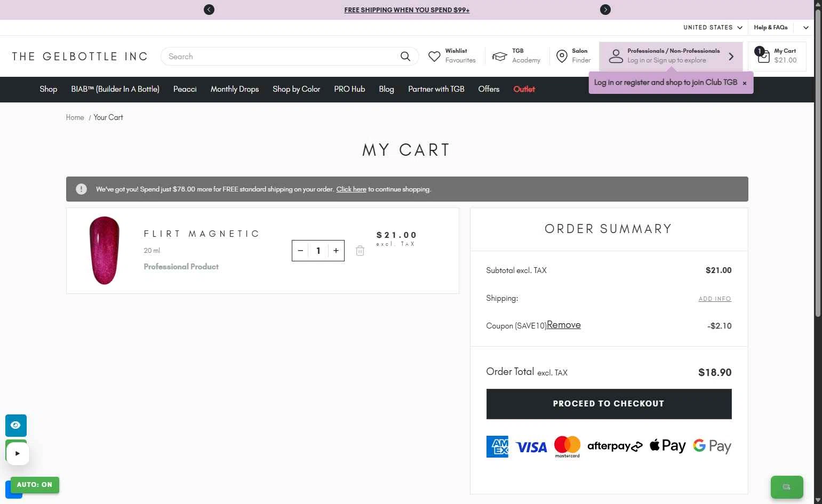
Task: Click the search magnifier icon
Action: click(405, 56)
